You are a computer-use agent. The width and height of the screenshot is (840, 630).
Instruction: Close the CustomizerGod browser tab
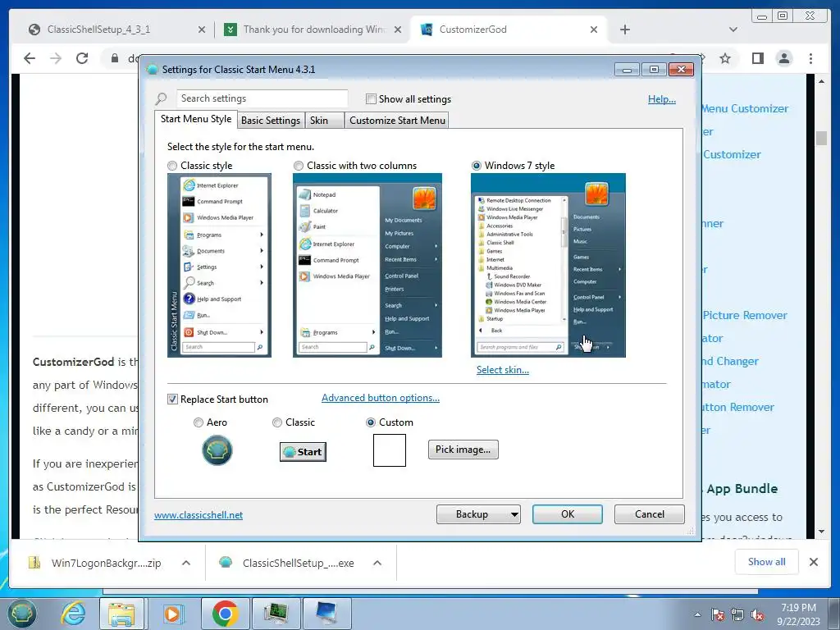(x=594, y=30)
